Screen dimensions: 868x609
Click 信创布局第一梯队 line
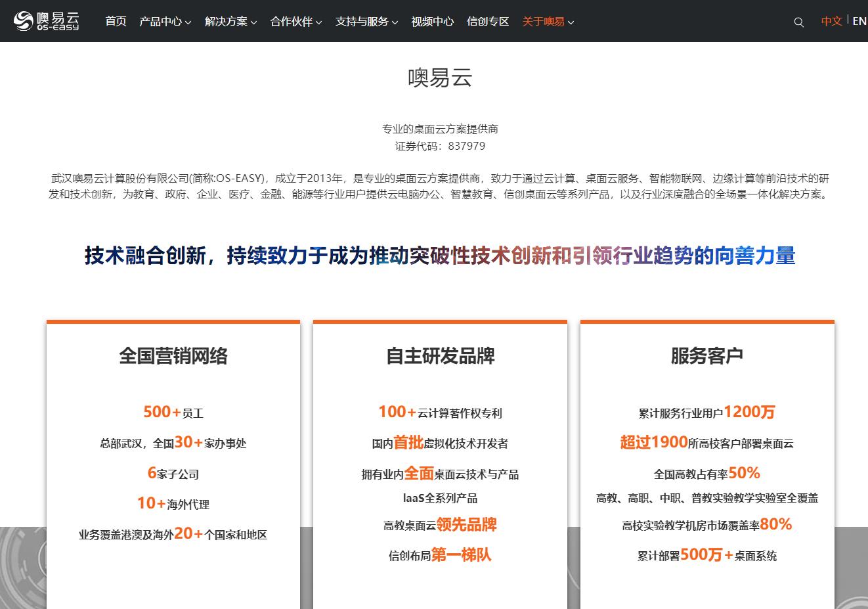click(x=440, y=554)
